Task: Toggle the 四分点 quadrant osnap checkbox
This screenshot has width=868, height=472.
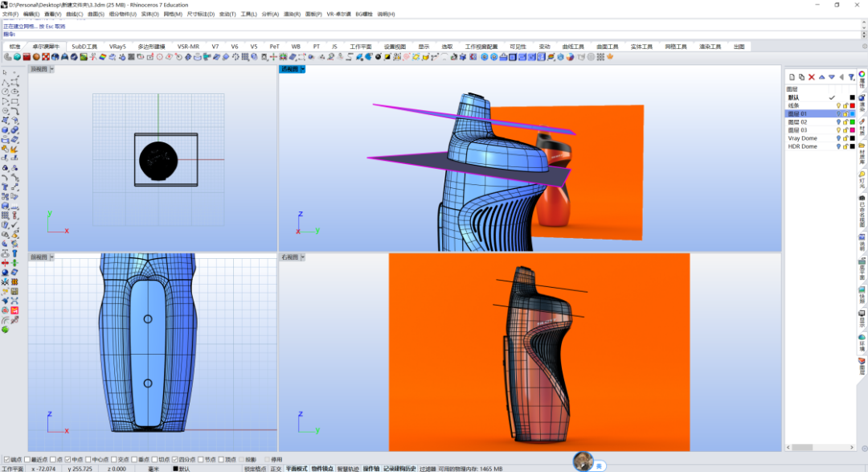Action: click(175, 459)
